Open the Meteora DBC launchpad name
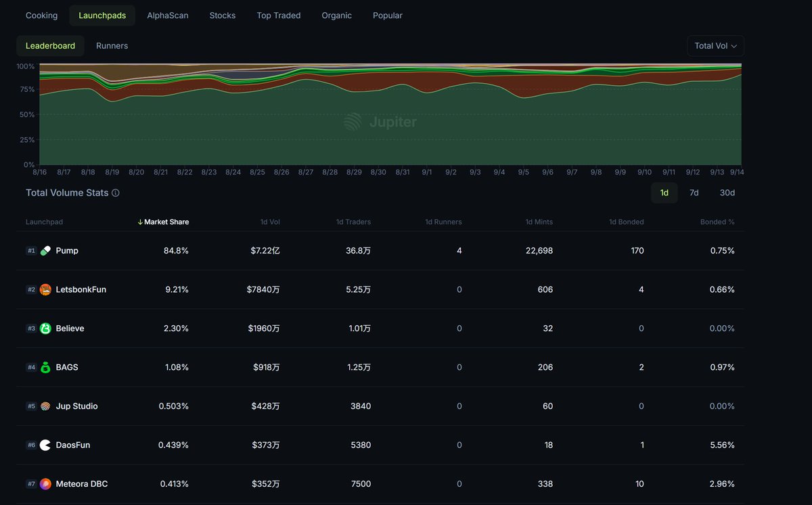Image resolution: width=812 pixels, height=505 pixels. coord(82,484)
